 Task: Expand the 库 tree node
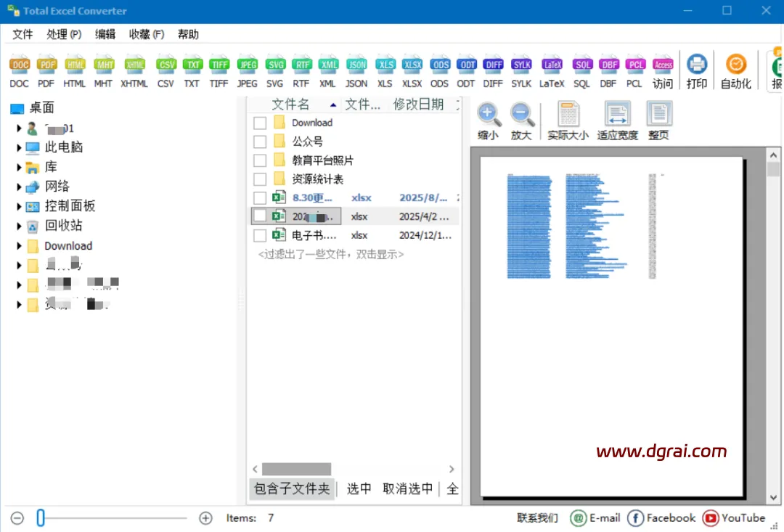click(19, 167)
